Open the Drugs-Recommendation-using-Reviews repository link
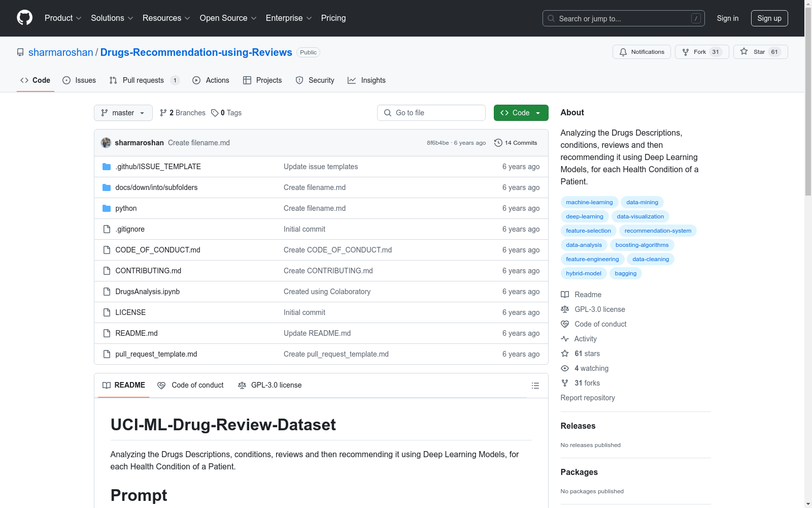This screenshot has width=812, height=508. click(196, 52)
